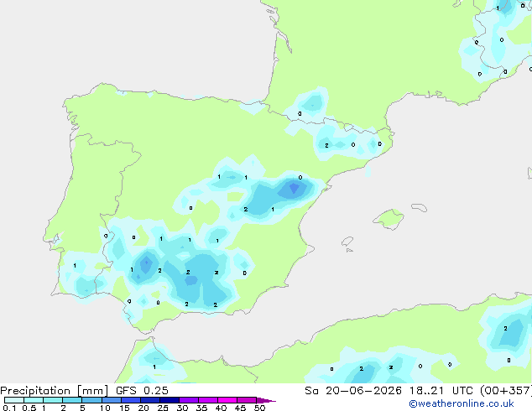Click the 'Sa 20-06-2026' date text
532x411 pixels.
(x=353, y=391)
